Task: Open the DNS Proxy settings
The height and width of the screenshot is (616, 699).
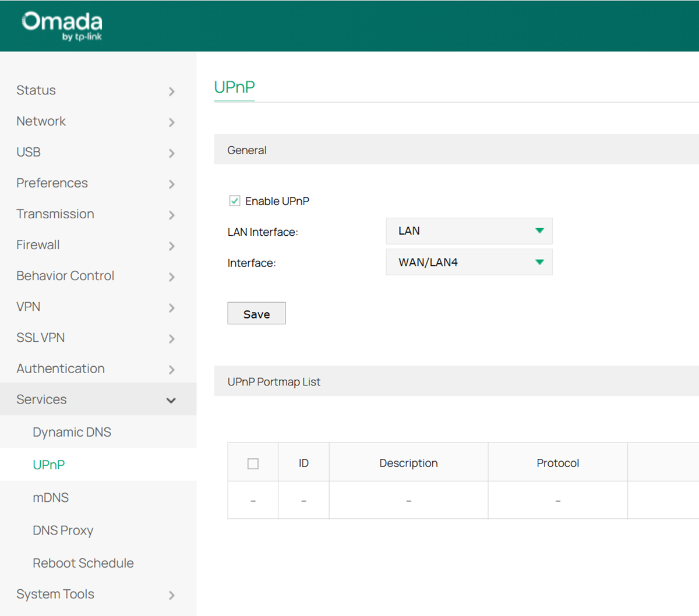Action: click(x=63, y=530)
